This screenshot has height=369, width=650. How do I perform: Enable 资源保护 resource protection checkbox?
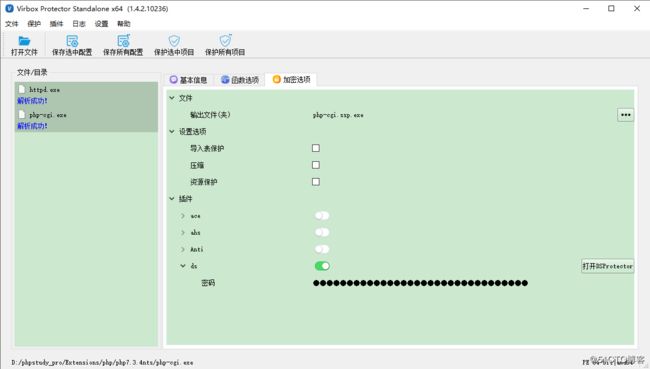(316, 182)
